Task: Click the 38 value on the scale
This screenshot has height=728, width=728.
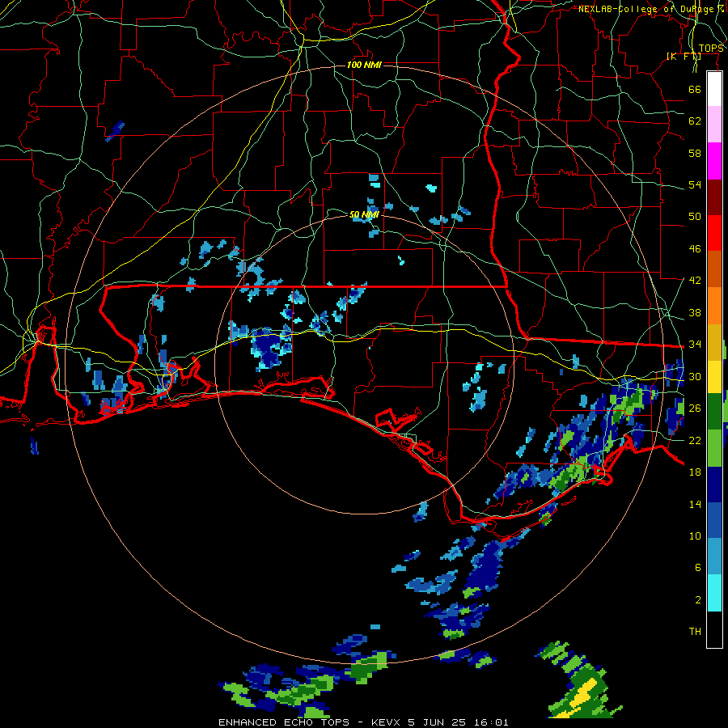Action: [695, 312]
